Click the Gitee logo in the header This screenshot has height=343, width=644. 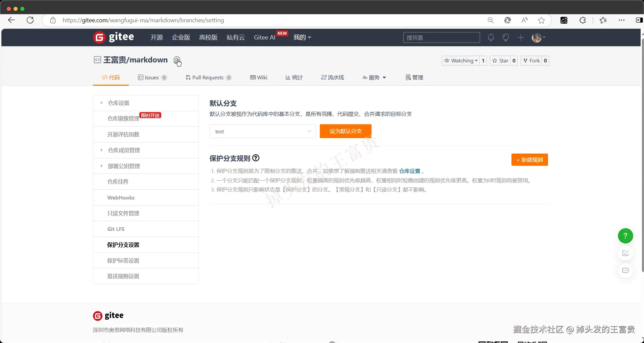(114, 37)
